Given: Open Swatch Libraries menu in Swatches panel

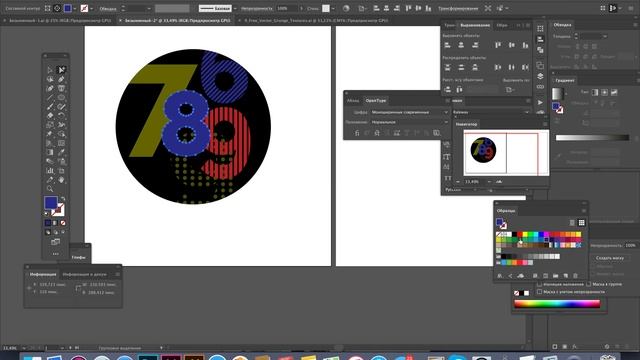Looking at the screenshot, I should tap(500, 276).
